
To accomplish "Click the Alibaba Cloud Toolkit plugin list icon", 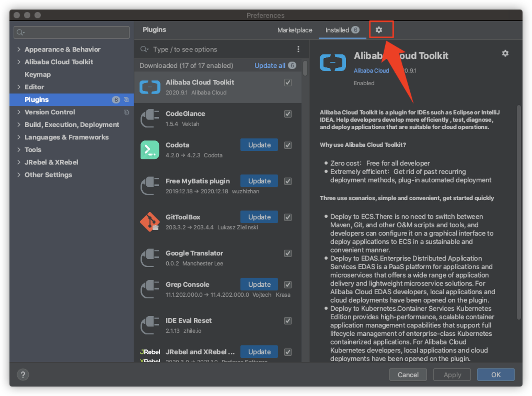I will point(150,87).
